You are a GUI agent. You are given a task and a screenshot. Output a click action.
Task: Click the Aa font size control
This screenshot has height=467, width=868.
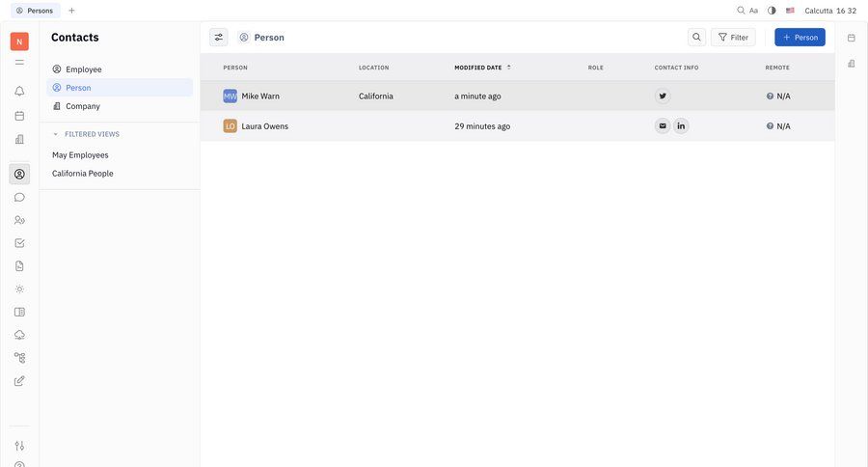click(753, 11)
